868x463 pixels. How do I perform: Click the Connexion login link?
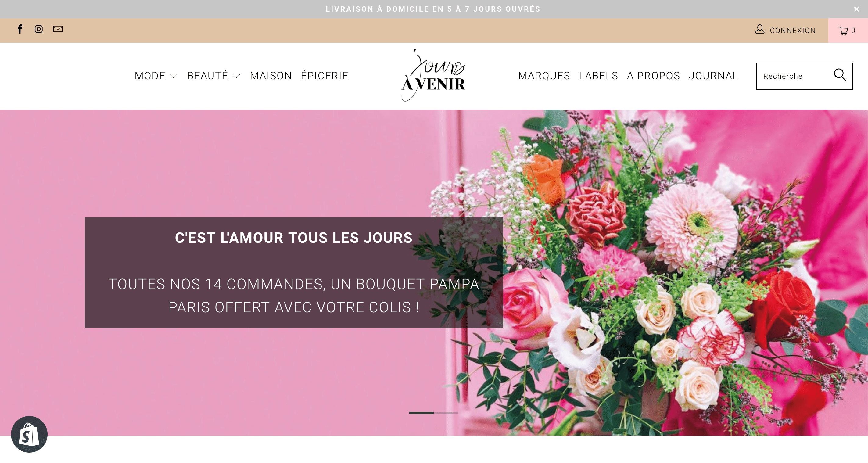[793, 31]
